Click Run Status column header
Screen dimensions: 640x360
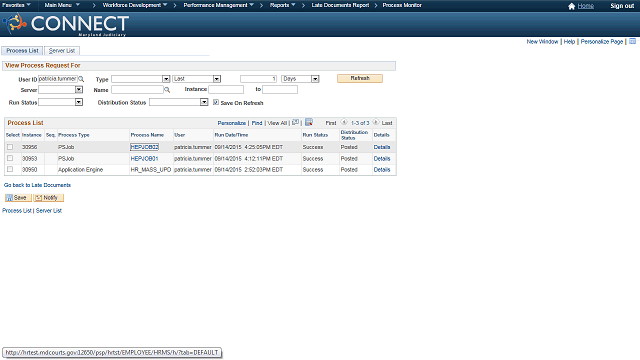(x=315, y=135)
